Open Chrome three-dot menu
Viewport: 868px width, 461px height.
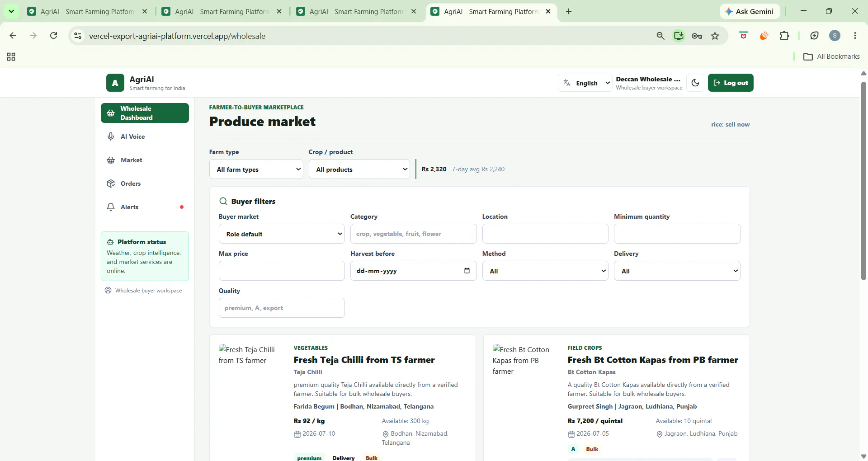tap(855, 36)
